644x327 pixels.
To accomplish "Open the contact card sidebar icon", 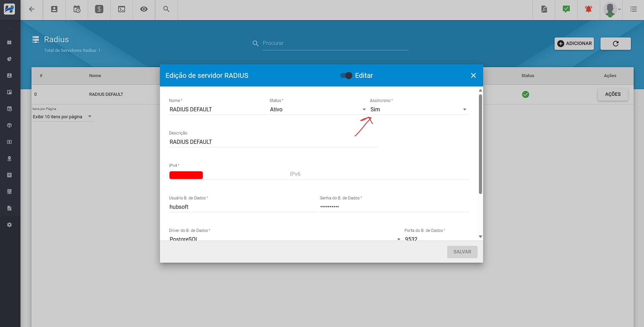I will tap(9, 76).
